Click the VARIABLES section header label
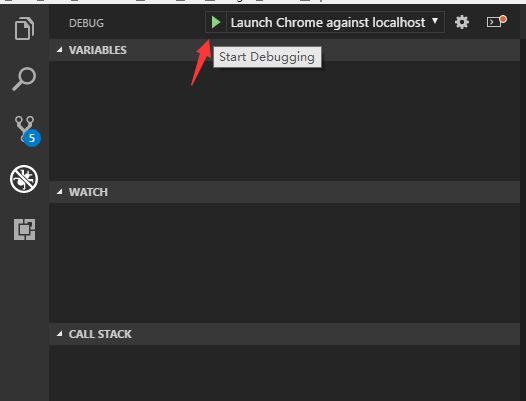Viewport: 526px width, 401px height. click(98, 50)
